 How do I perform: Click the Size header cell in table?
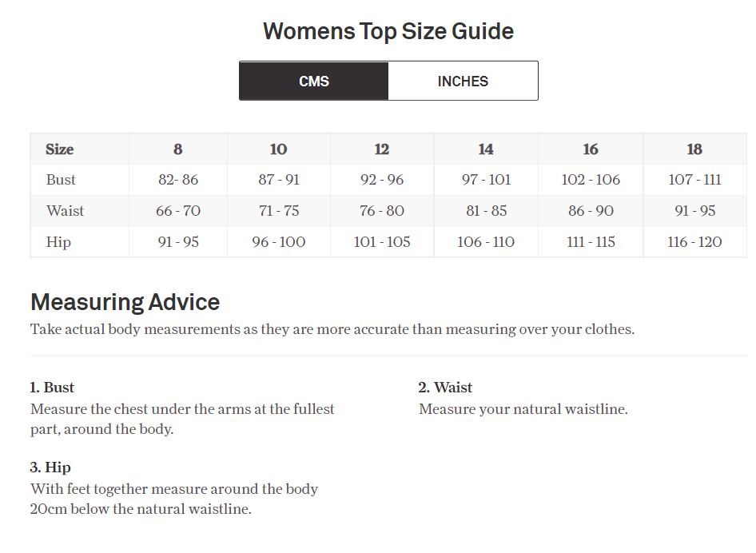60,149
